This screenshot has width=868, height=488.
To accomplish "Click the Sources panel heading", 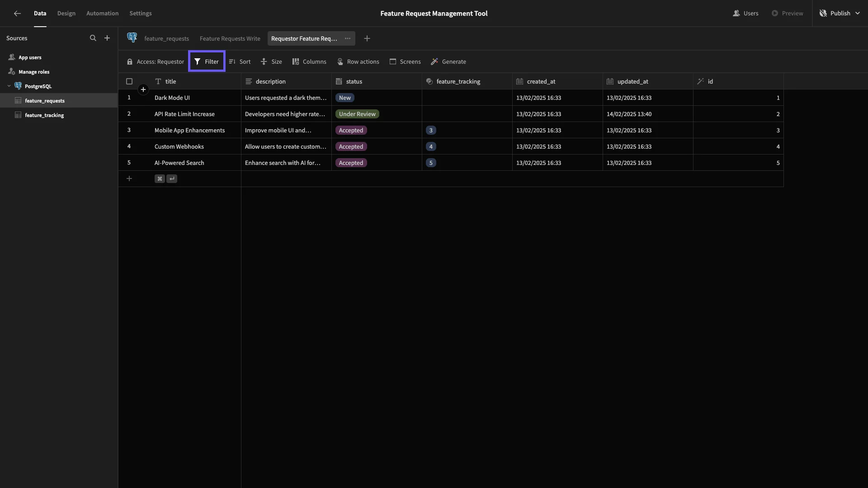I will [17, 38].
